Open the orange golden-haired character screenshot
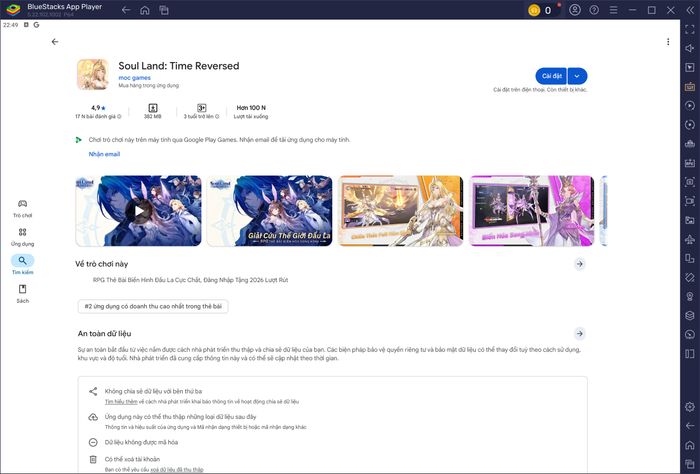This screenshot has width=700, height=474. point(400,211)
